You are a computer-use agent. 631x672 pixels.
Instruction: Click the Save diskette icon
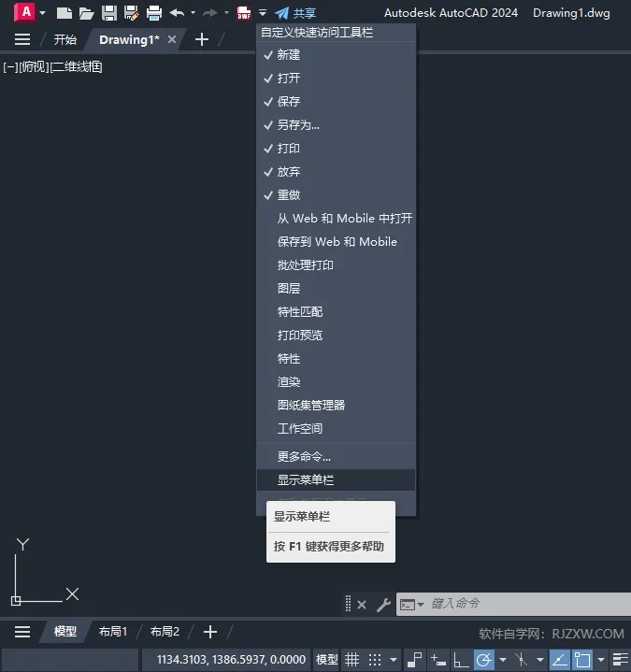pyautogui.click(x=109, y=13)
